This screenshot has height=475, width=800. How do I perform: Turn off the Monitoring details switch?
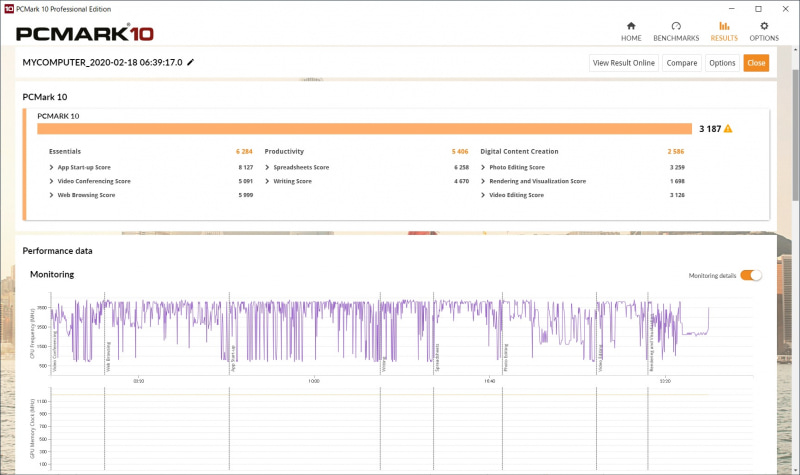click(751, 275)
